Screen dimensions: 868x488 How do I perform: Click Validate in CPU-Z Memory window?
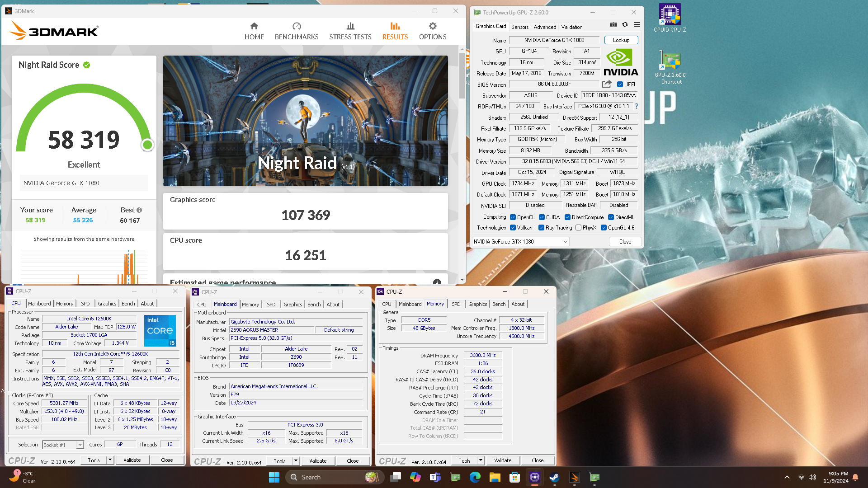click(503, 460)
